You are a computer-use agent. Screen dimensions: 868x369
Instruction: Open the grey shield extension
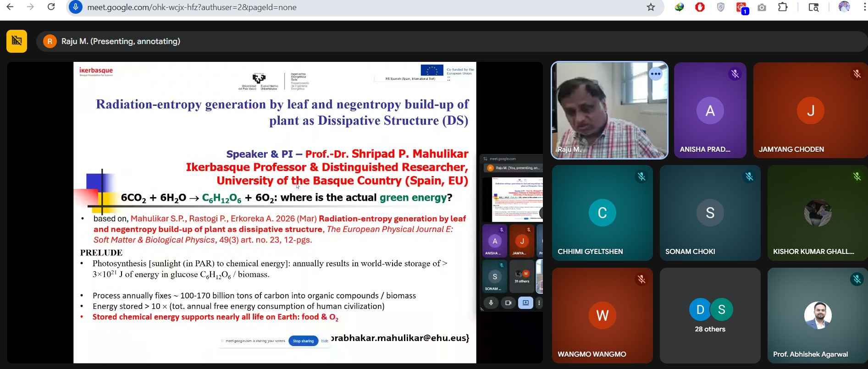click(x=720, y=7)
